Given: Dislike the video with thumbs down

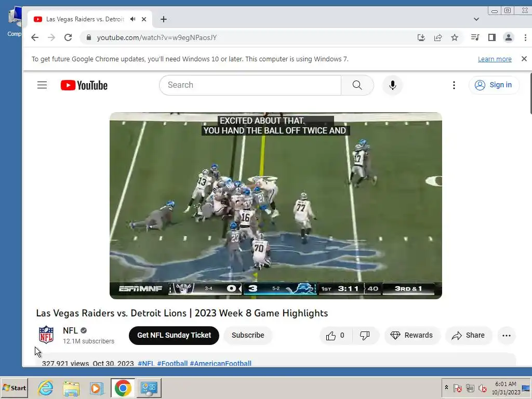Looking at the screenshot, I should (365, 336).
